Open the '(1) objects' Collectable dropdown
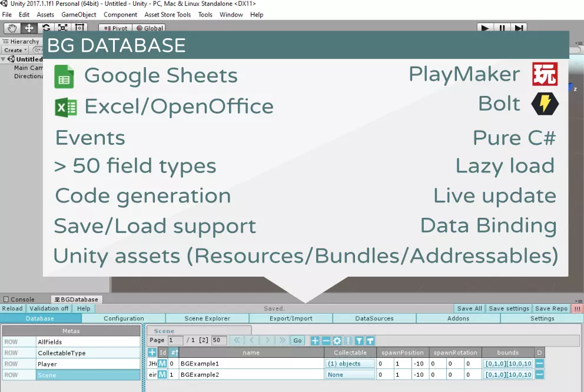 click(x=350, y=363)
